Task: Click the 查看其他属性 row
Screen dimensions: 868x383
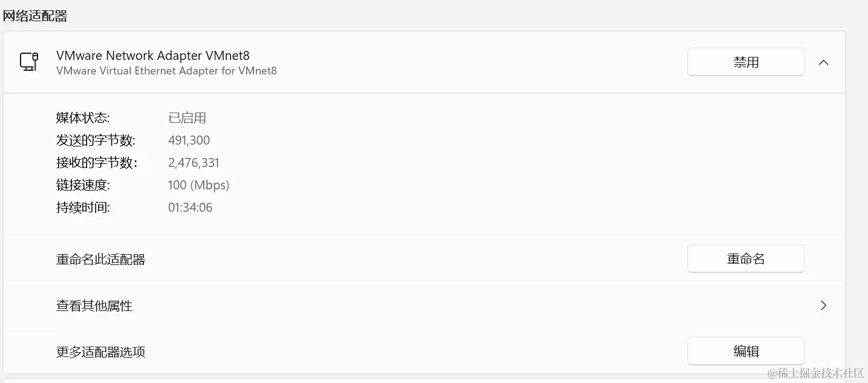Action: tap(424, 306)
